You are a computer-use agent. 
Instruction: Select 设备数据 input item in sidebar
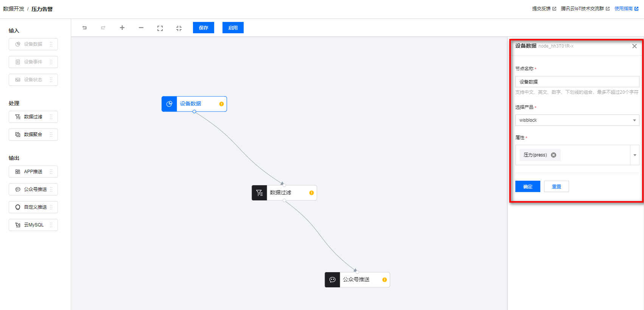[33, 44]
